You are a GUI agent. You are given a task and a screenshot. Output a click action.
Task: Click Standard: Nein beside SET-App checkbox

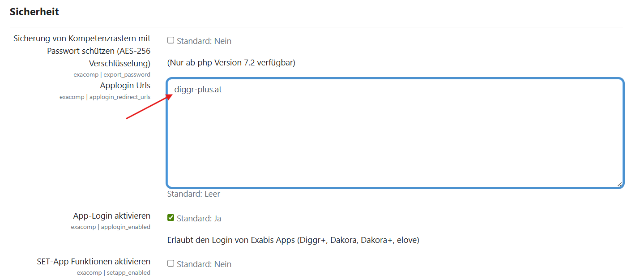click(x=204, y=264)
